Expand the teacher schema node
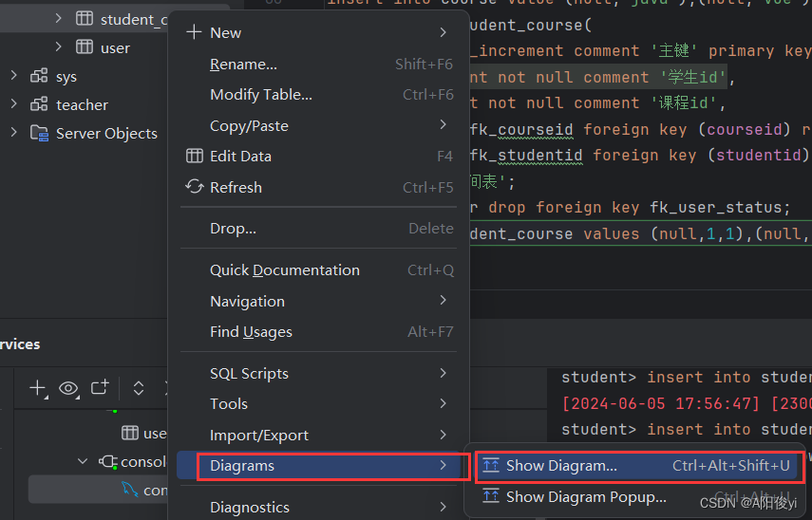Viewport: 812px width, 520px height. coord(14,104)
